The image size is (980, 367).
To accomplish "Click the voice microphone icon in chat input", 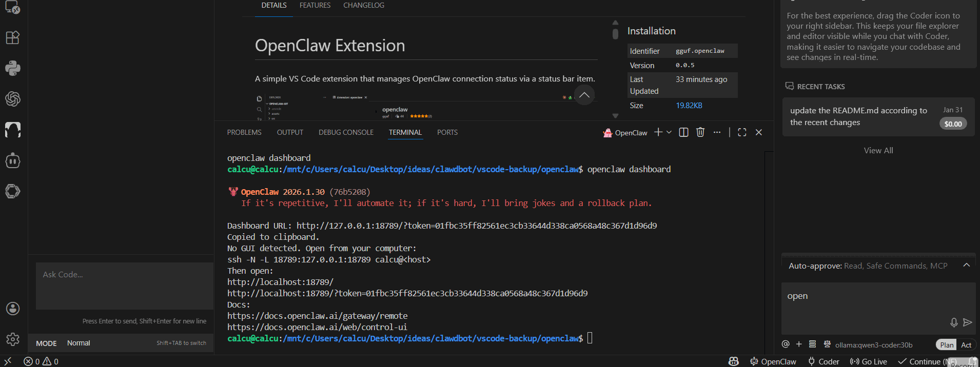I will pyautogui.click(x=954, y=322).
